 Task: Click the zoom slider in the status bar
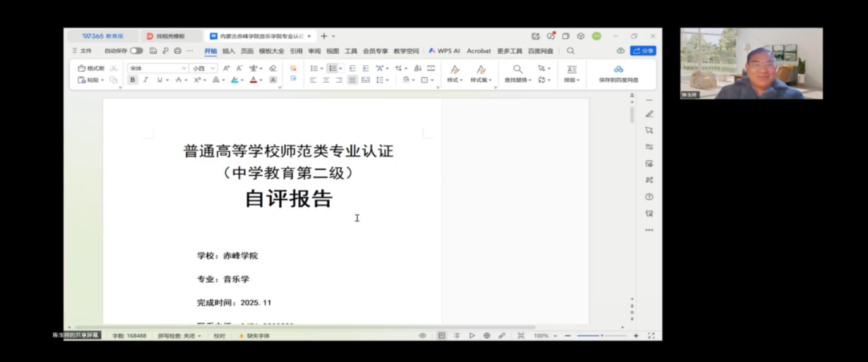601,336
